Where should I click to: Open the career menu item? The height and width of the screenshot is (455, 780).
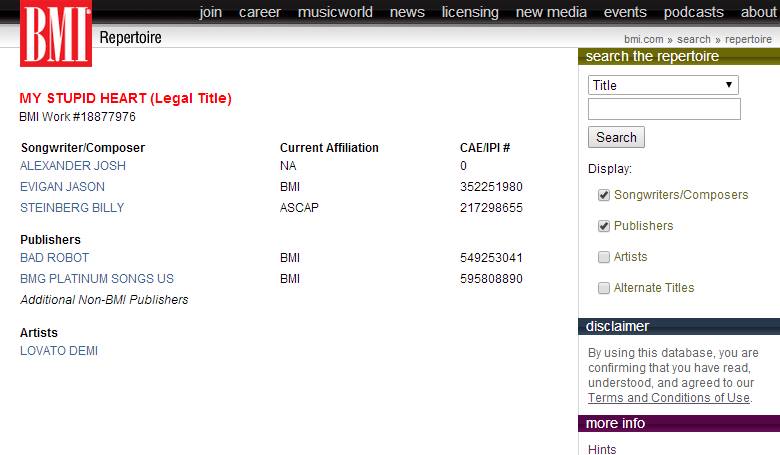pyautogui.click(x=260, y=12)
